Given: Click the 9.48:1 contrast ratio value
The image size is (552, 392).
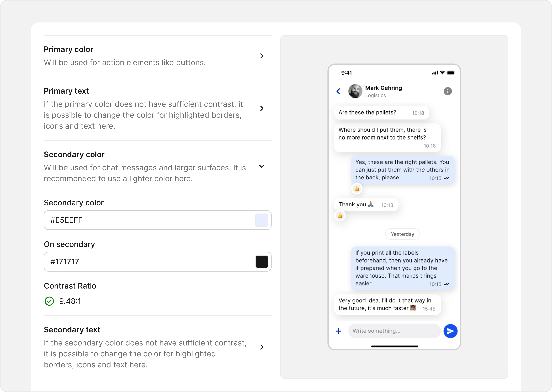Looking at the screenshot, I should pos(70,301).
